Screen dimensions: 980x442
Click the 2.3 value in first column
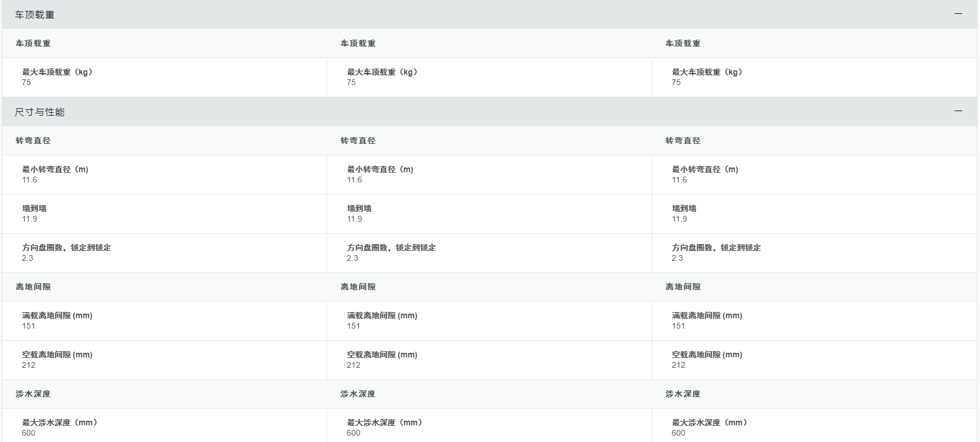click(28, 258)
